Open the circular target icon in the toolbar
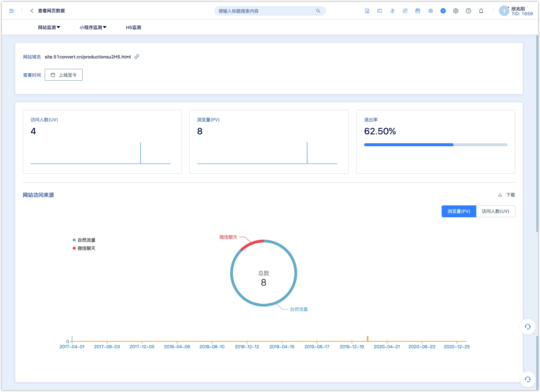This screenshot has height=392, width=540. (430, 11)
